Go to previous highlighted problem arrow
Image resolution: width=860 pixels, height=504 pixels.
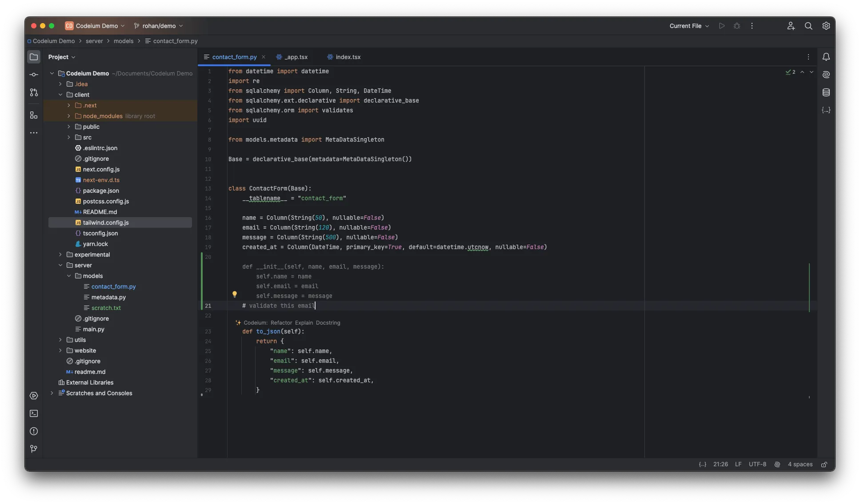coord(802,72)
